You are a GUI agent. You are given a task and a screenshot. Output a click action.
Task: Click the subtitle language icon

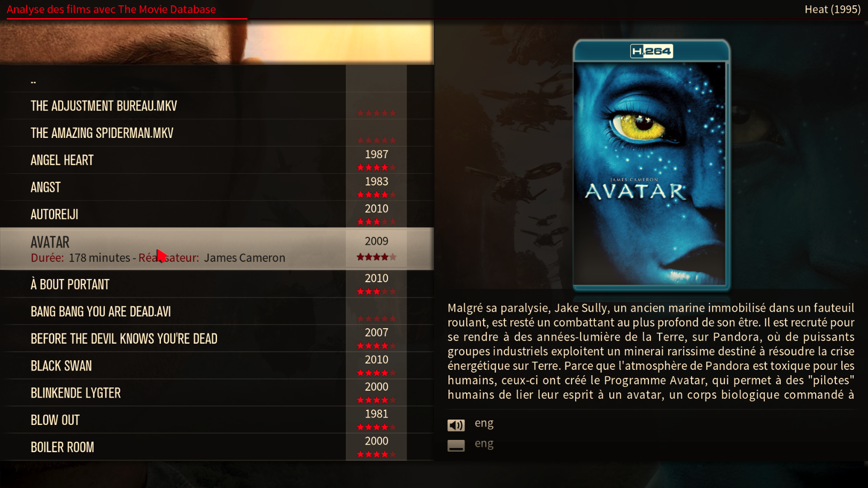click(456, 445)
